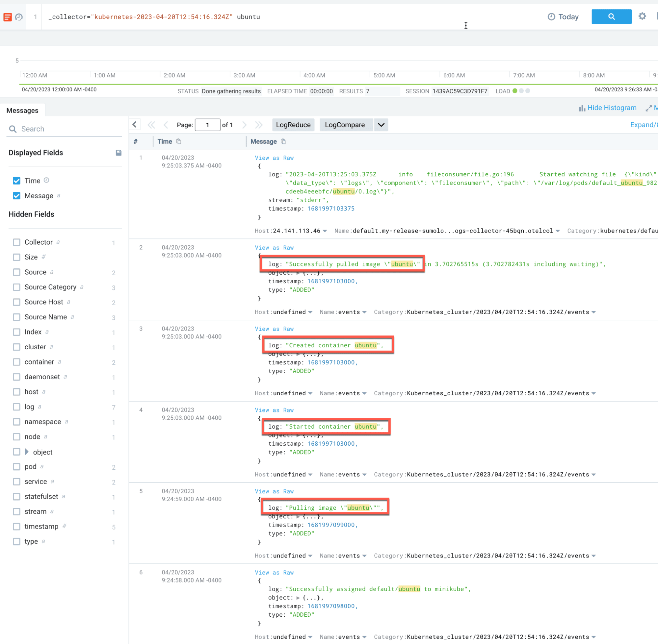Select the Messages tab

tap(22, 110)
